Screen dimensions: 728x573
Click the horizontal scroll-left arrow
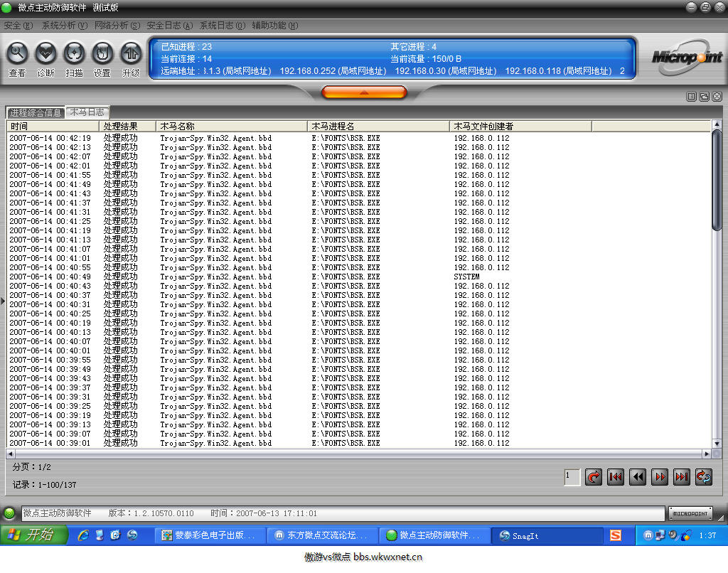pyautogui.click(x=10, y=454)
